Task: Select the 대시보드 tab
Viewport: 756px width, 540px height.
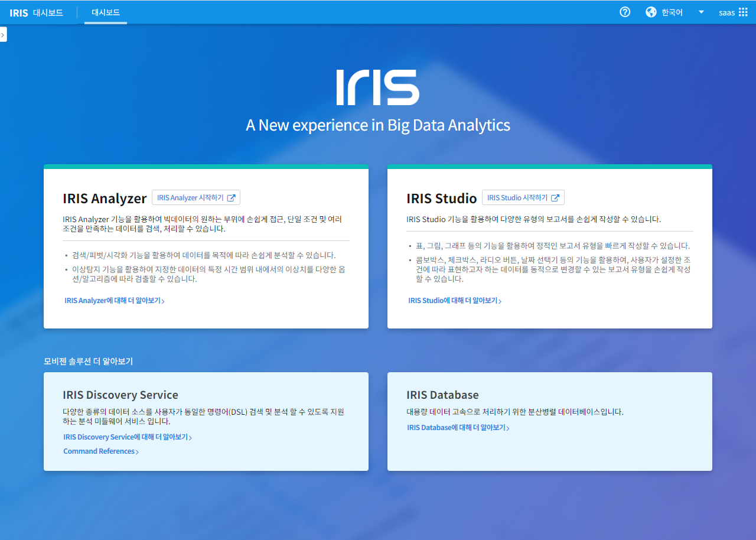Action: (106, 12)
